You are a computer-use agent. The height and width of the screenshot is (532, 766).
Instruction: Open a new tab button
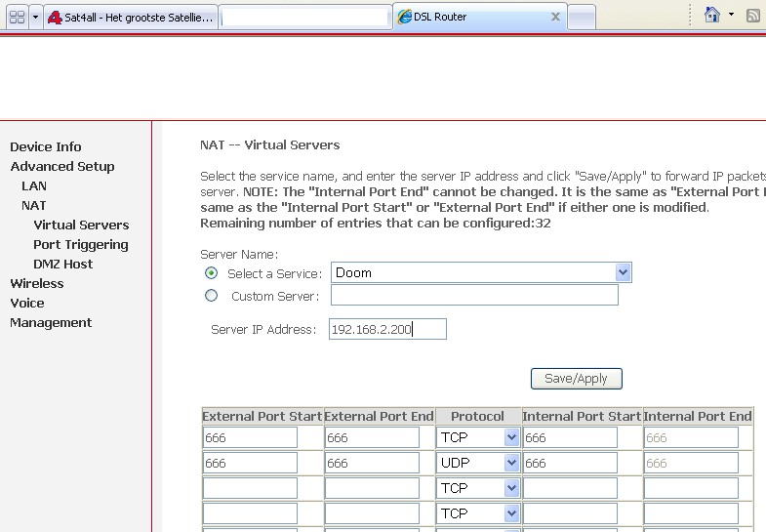582,18
